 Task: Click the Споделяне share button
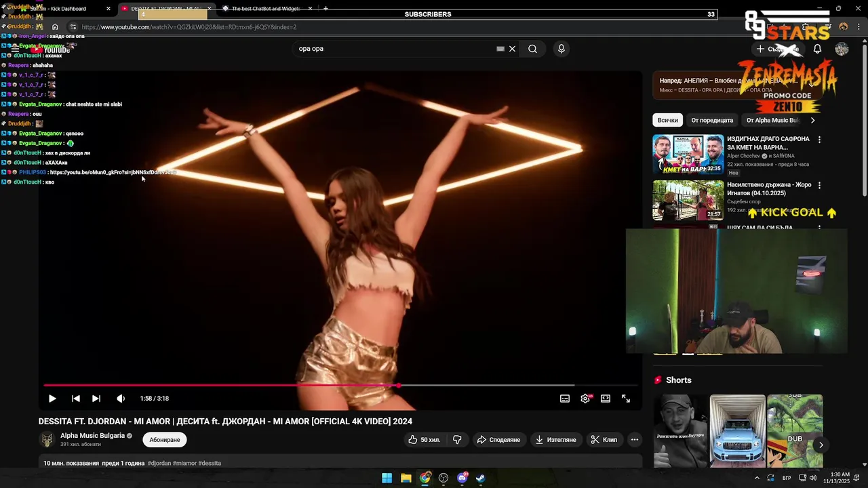(498, 440)
